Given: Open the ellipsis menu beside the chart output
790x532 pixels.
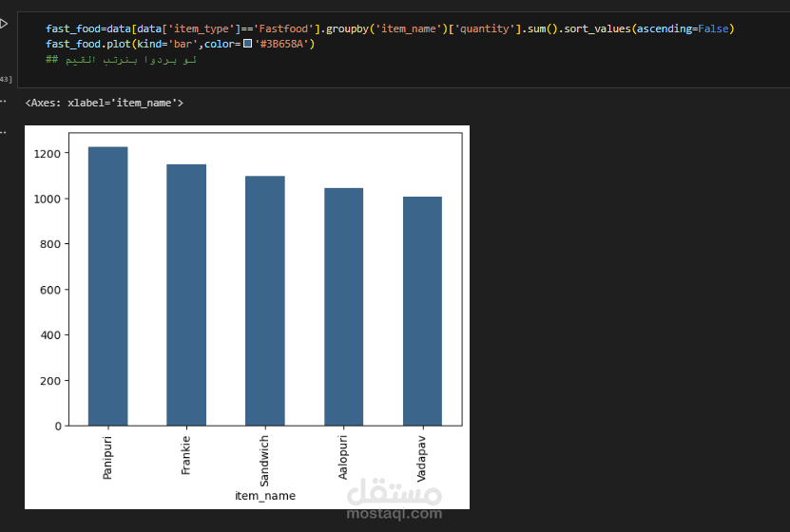Looking at the screenshot, I should coord(3,132).
